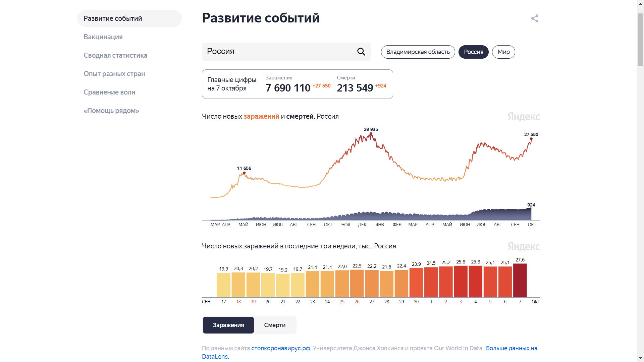Click the September 26 bar labeled 22,5

(x=357, y=284)
